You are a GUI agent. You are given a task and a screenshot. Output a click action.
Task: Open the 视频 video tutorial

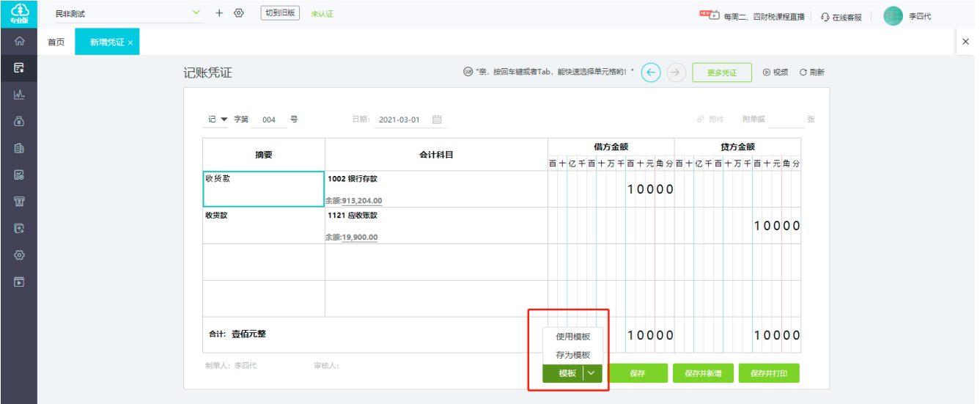coord(775,73)
